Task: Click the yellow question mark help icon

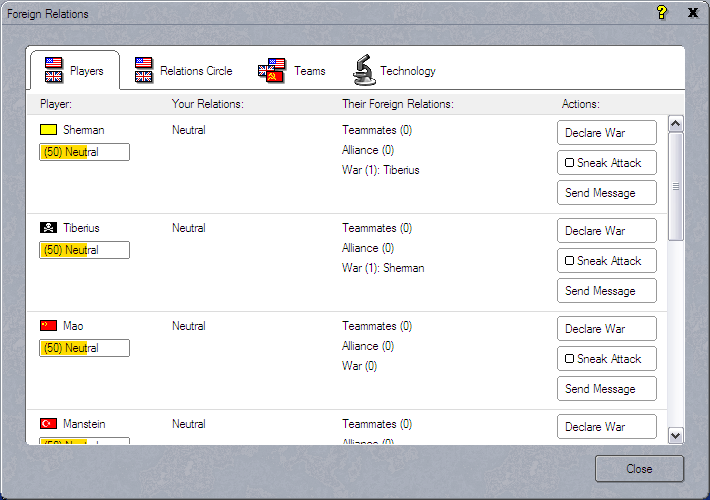Action: pos(661,13)
